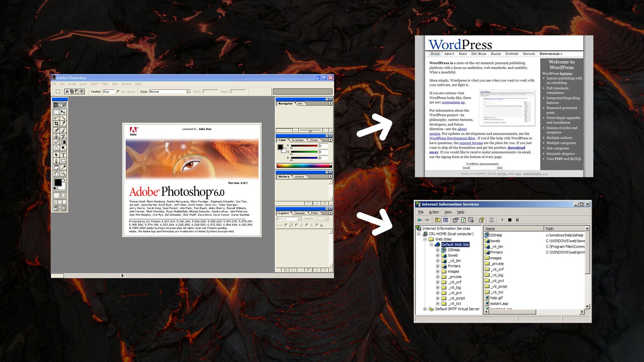This screenshot has width=644, height=362.
Task: Click Docs in WordPress navigation
Action: 463,54
